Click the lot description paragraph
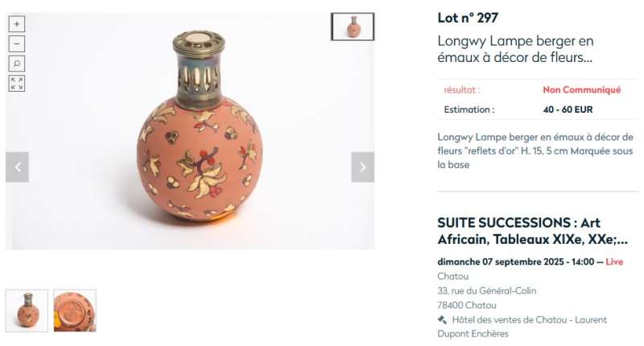Screen dimensions: 644x346 point(535,151)
